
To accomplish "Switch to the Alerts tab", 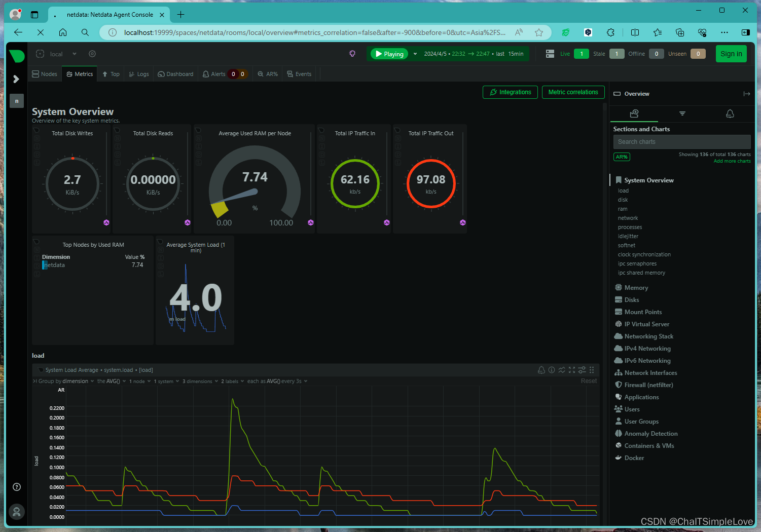I will tap(224, 74).
